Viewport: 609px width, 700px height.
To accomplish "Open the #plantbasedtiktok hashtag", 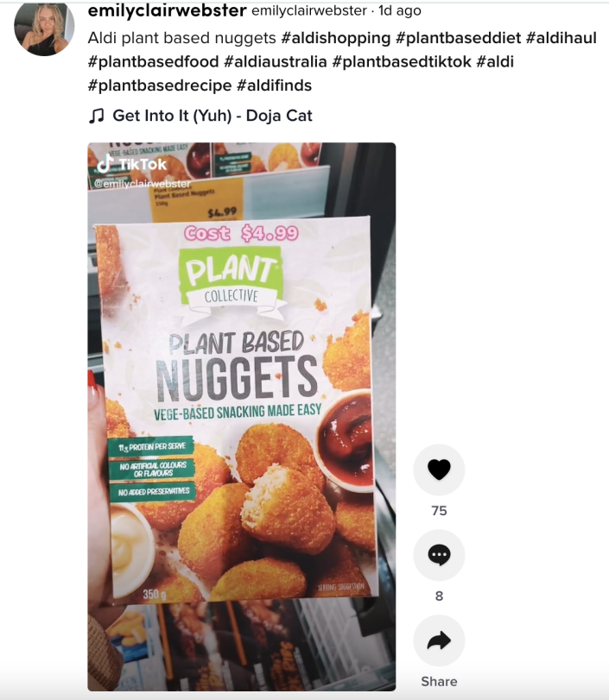I will click(x=402, y=61).
